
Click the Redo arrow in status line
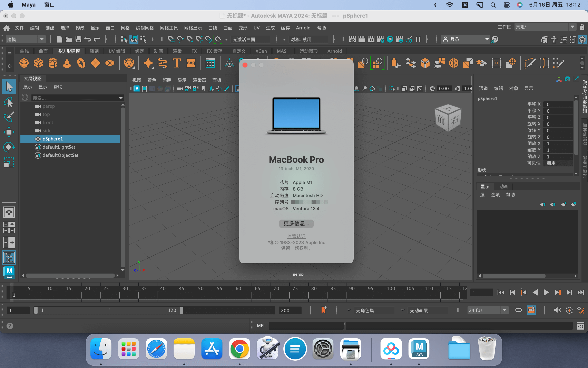point(97,39)
